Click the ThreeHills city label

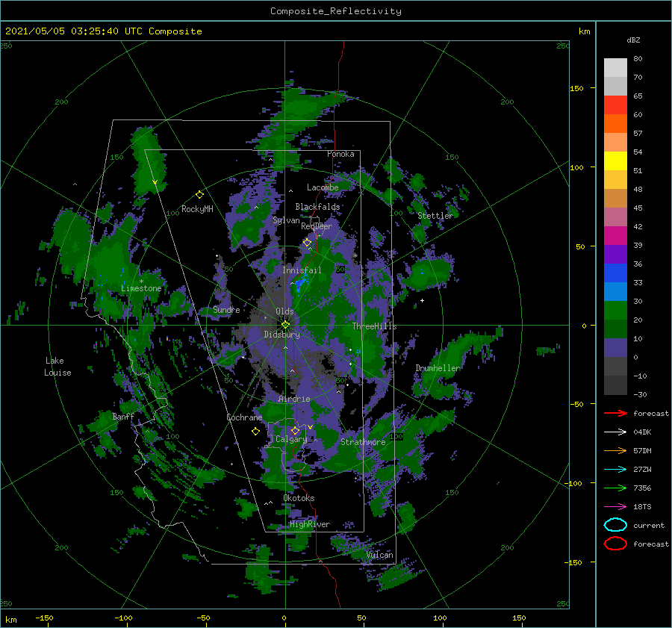click(x=374, y=326)
